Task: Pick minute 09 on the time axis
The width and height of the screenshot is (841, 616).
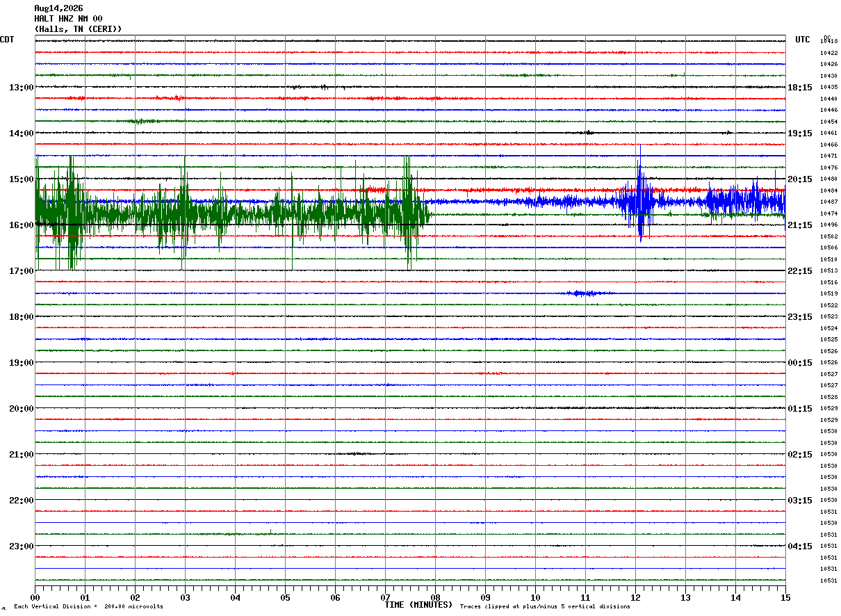Action: tap(485, 597)
